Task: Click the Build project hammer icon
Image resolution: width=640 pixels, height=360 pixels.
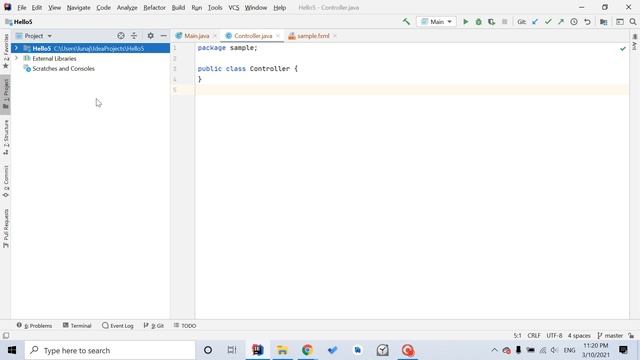Action: (x=406, y=22)
